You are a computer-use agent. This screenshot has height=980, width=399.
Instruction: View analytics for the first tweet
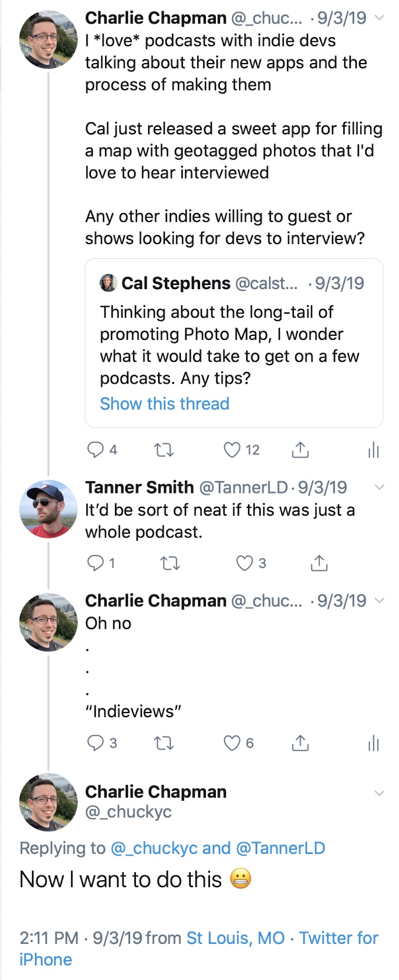373,450
